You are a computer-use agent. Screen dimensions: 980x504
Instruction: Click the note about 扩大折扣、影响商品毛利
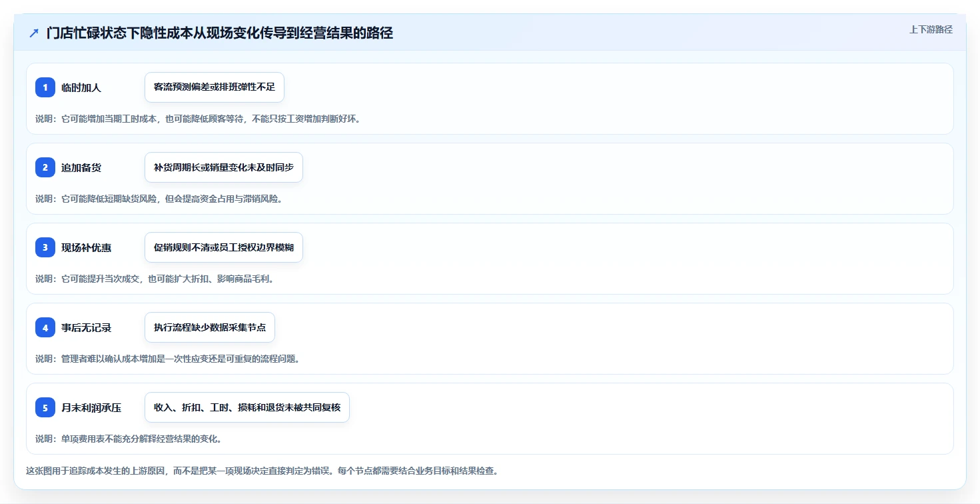[155, 279]
